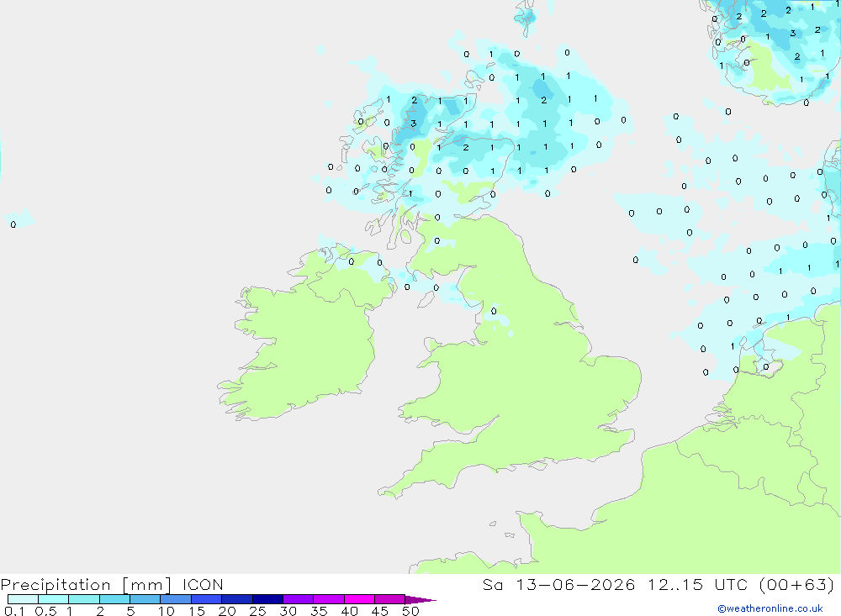Choose the dark navy 25–30 mm legend swatch

[267, 599]
